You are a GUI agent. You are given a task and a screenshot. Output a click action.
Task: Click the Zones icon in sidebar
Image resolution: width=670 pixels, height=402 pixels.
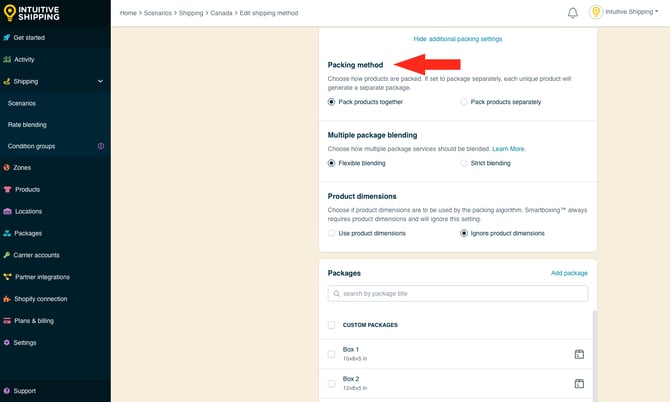pos(7,168)
